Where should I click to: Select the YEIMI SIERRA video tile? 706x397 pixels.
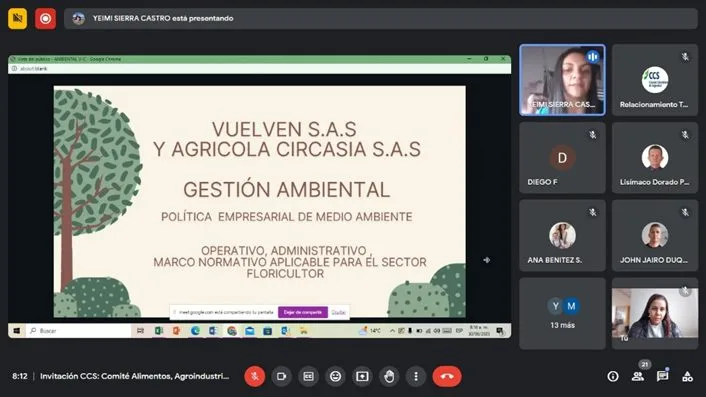[562, 80]
